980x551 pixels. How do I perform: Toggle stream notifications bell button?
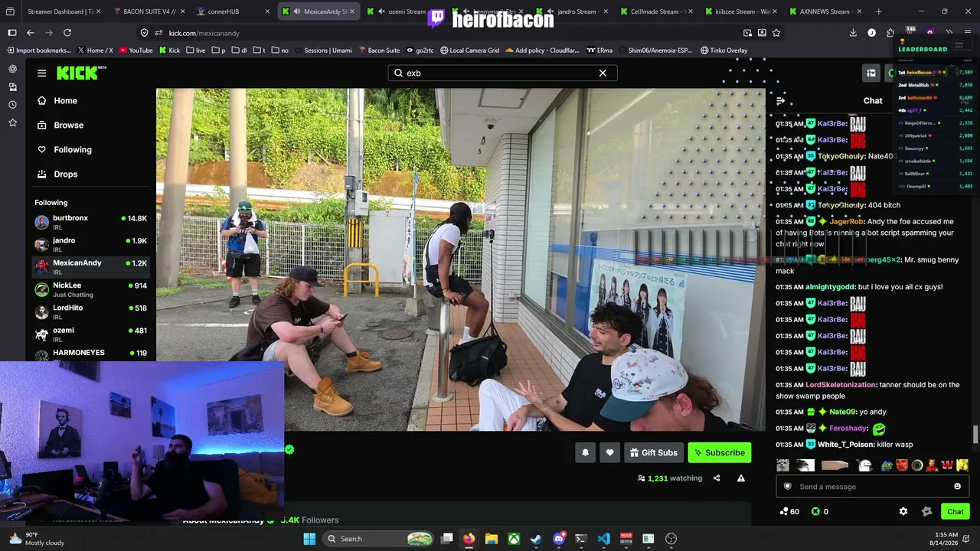click(585, 452)
